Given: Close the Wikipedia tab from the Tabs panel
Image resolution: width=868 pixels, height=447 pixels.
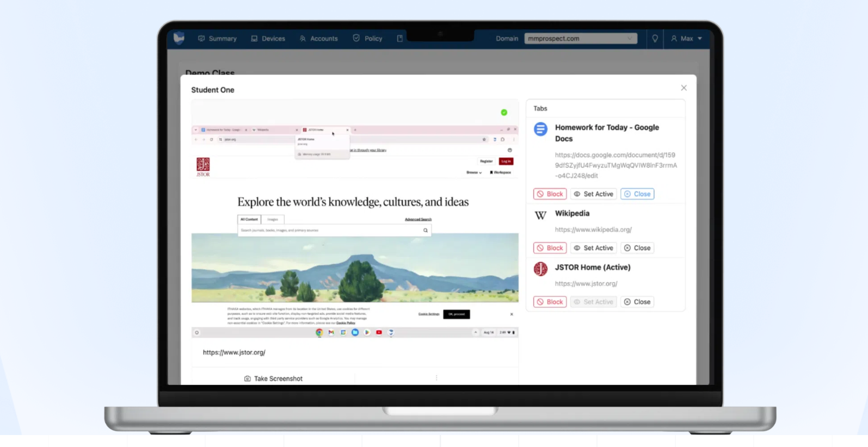Looking at the screenshot, I should [637, 248].
